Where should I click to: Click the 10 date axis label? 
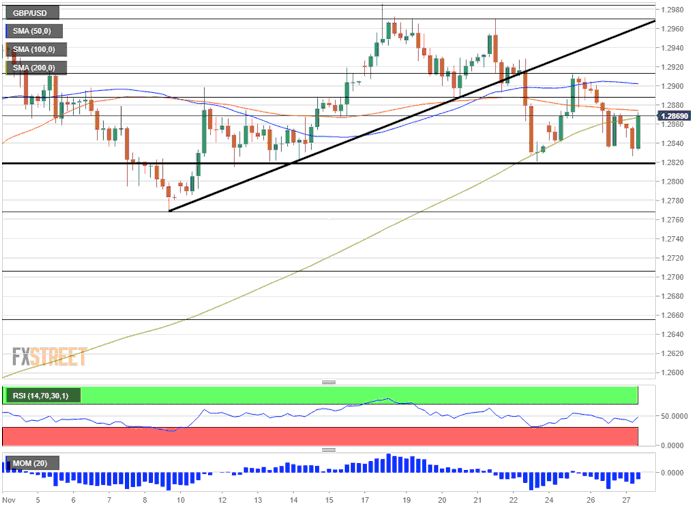click(x=181, y=500)
